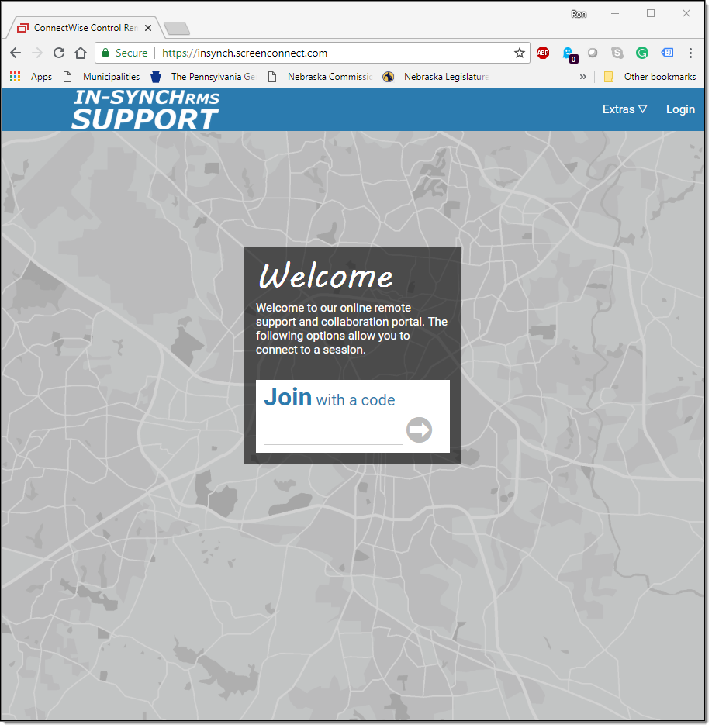Screen dimensions: 712x728
Task: Click the browser forward arrow
Action: [37, 53]
